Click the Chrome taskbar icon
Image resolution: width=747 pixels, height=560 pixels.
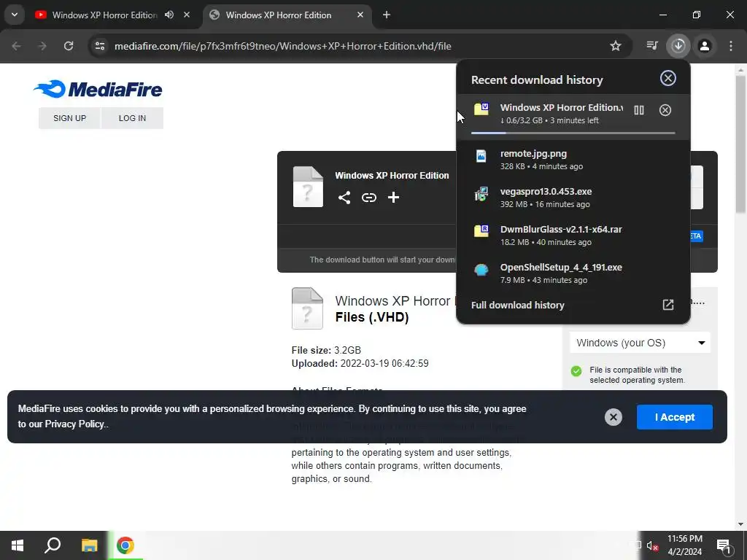tap(125, 545)
